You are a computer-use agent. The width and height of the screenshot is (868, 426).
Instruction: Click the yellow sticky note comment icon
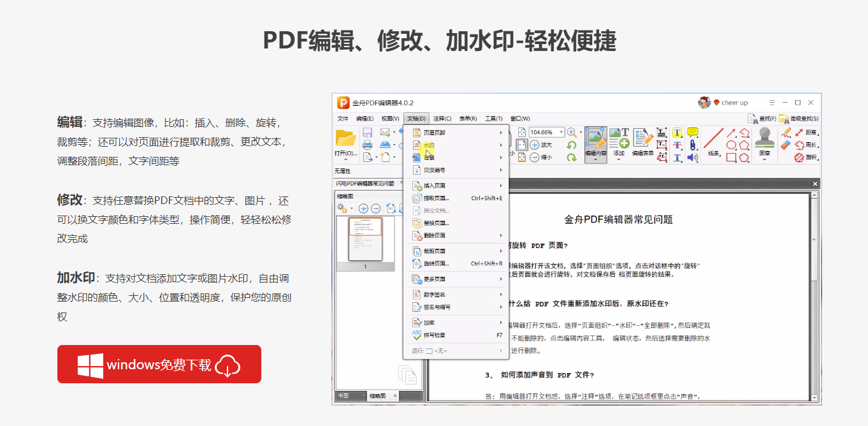tap(693, 133)
